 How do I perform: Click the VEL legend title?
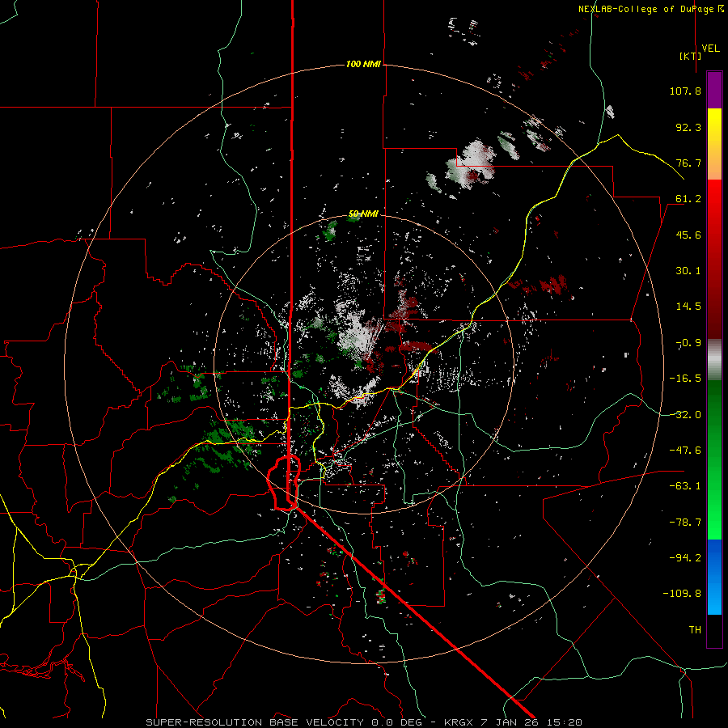pos(710,49)
